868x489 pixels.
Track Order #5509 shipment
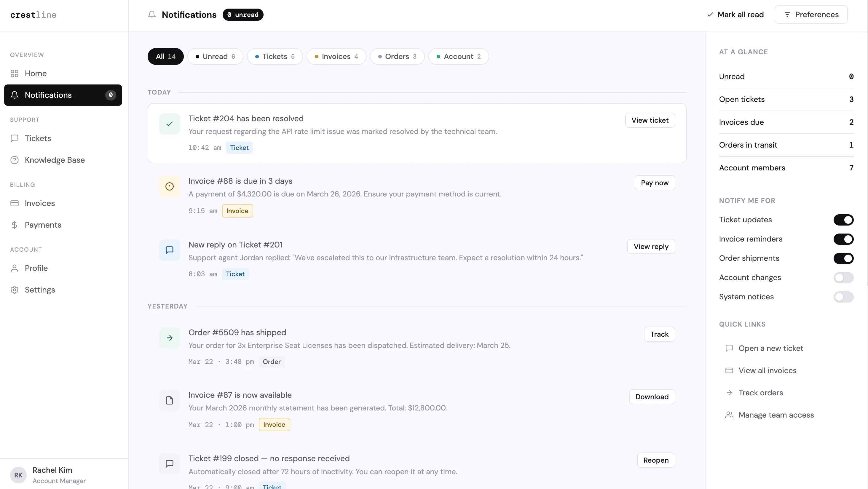pyautogui.click(x=659, y=334)
